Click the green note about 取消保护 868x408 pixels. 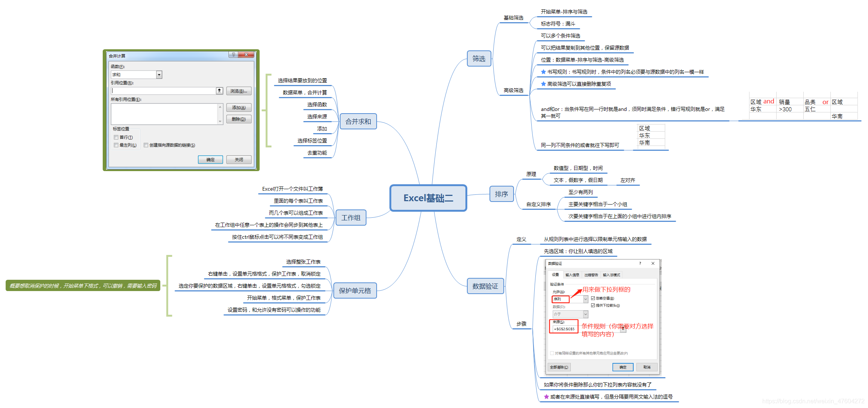(x=83, y=286)
